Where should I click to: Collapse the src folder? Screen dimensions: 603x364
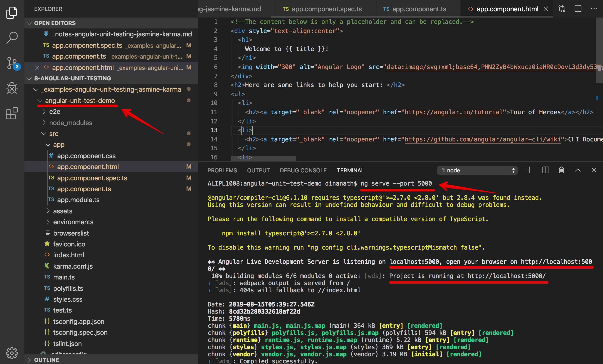(54, 134)
